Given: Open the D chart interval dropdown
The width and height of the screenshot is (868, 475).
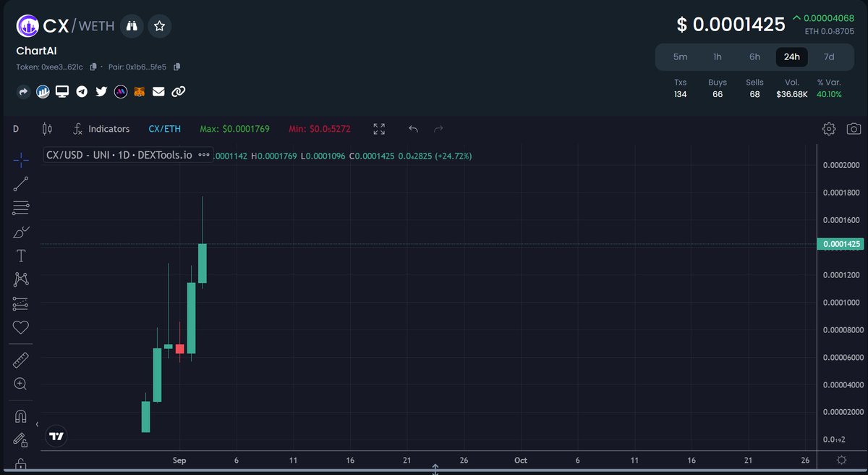Looking at the screenshot, I should click(x=16, y=129).
